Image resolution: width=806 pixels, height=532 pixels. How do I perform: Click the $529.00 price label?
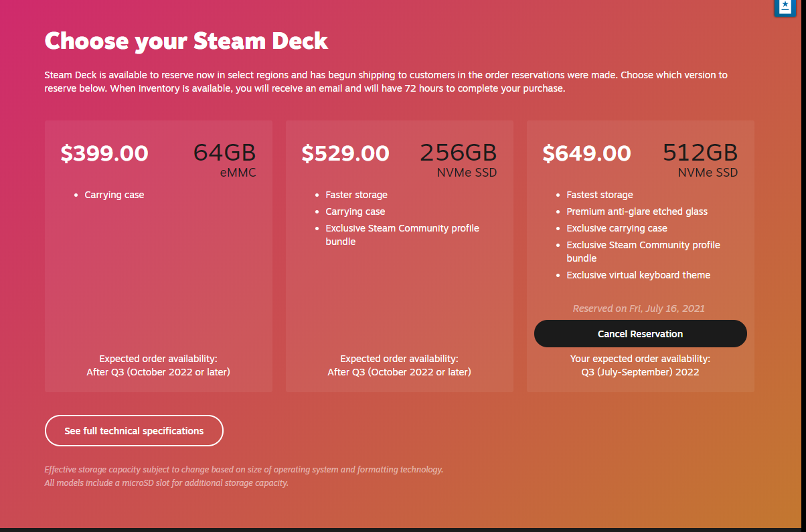point(345,154)
